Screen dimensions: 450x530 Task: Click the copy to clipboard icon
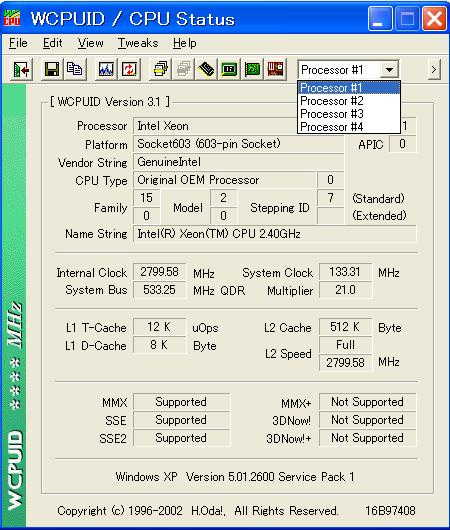point(75,69)
